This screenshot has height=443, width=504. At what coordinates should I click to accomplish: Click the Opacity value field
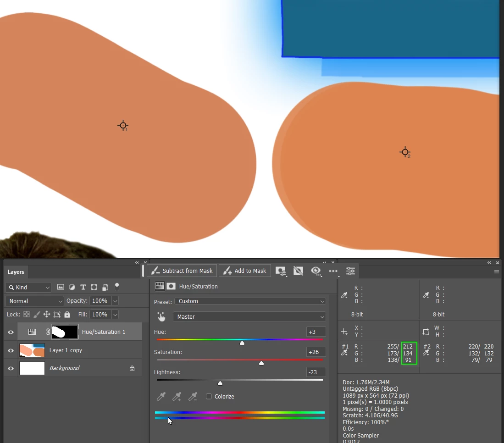[x=100, y=301]
